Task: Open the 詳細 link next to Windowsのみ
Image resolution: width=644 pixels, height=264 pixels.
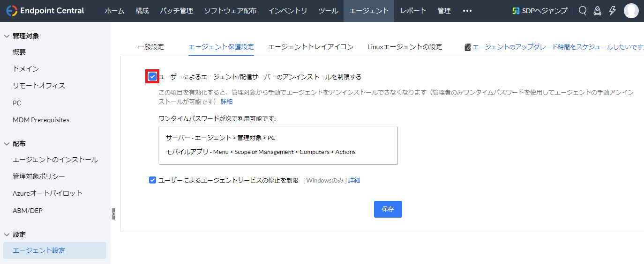Action: tap(354, 180)
